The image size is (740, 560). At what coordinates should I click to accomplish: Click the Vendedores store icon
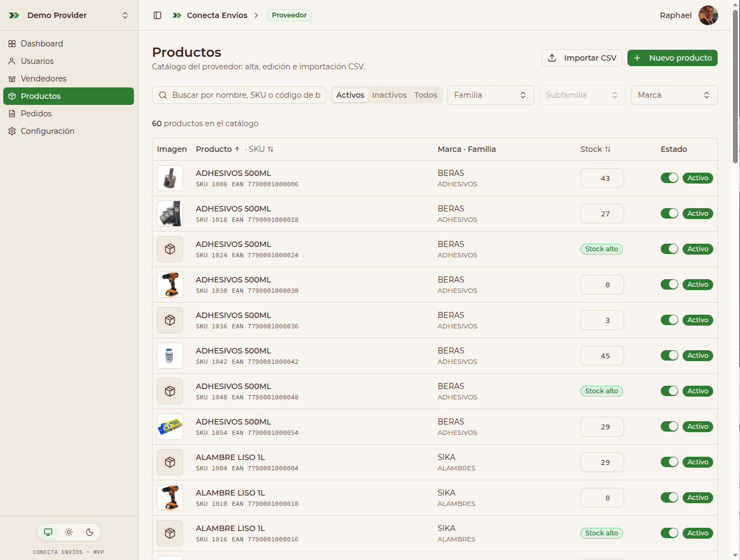(12, 79)
